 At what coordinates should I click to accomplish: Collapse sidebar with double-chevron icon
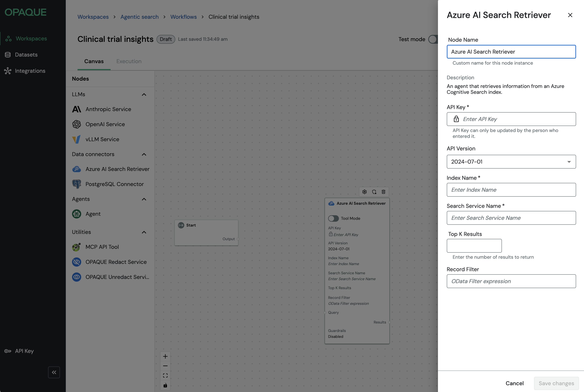pos(54,372)
